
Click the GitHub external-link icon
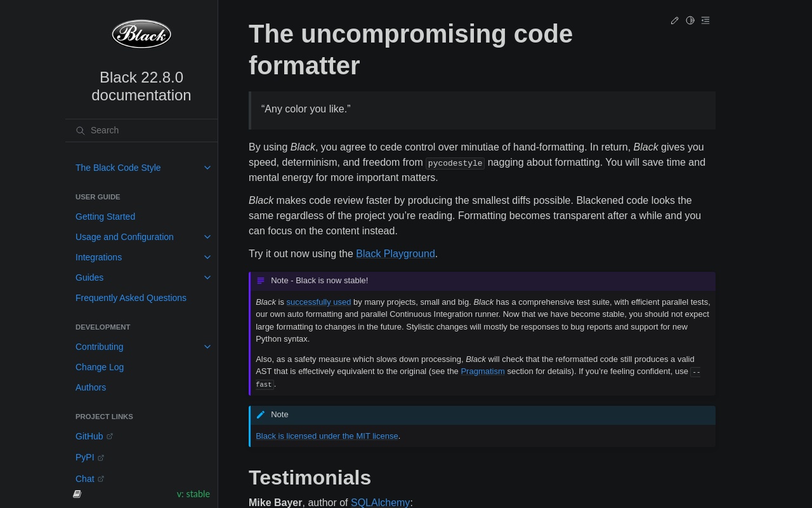click(x=109, y=436)
